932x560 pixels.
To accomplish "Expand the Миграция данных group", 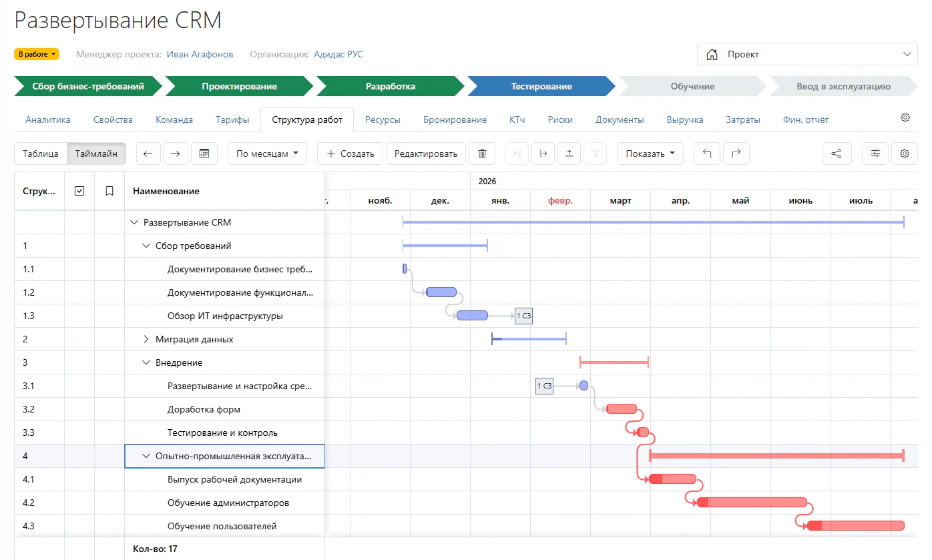I will coord(146,339).
